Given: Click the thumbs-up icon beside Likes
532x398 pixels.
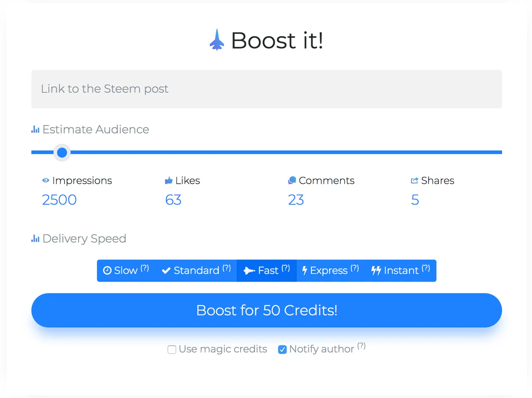Looking at the screenshot, I should pos(169,180).
